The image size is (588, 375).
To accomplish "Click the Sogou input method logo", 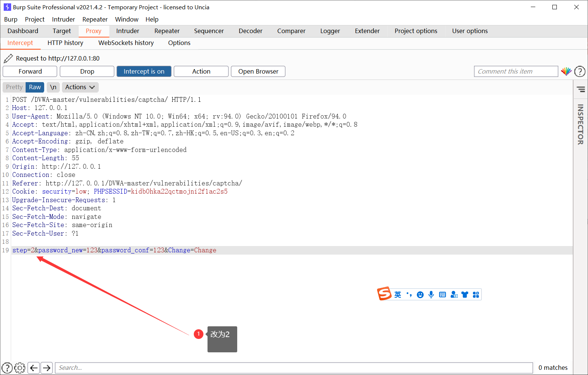I will [385, 294].
